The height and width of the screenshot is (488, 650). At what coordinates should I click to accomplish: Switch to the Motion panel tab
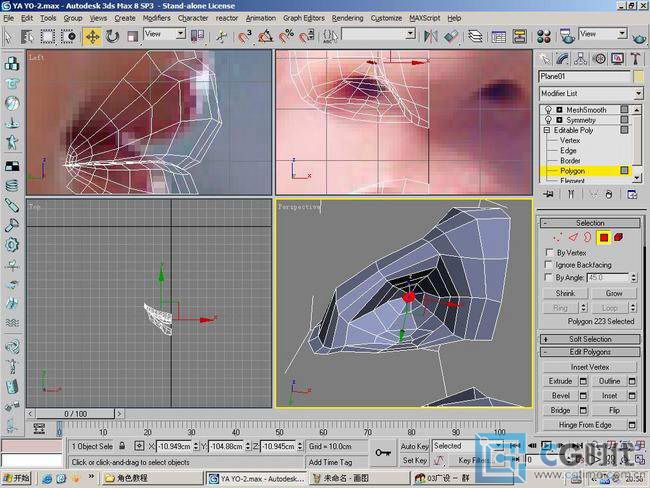pos(600,59)
